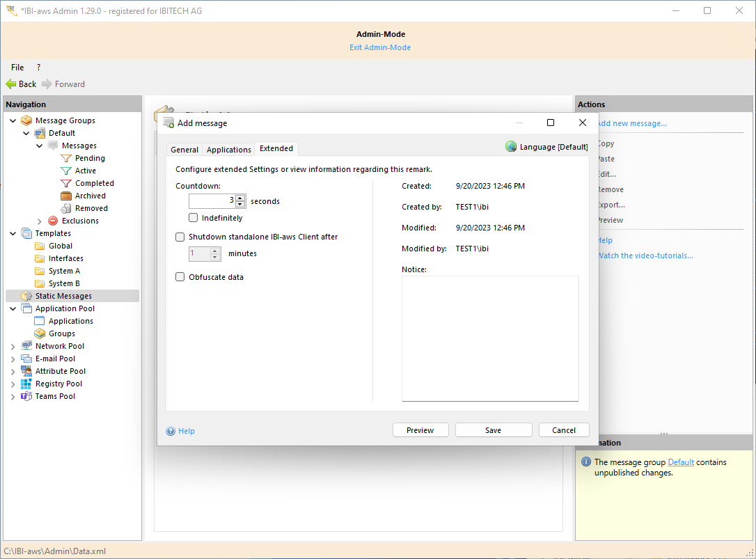The width and height of the screenshot is (756, 559).
Task: Click the Archived messages box icon
Action: click(66, 196)
